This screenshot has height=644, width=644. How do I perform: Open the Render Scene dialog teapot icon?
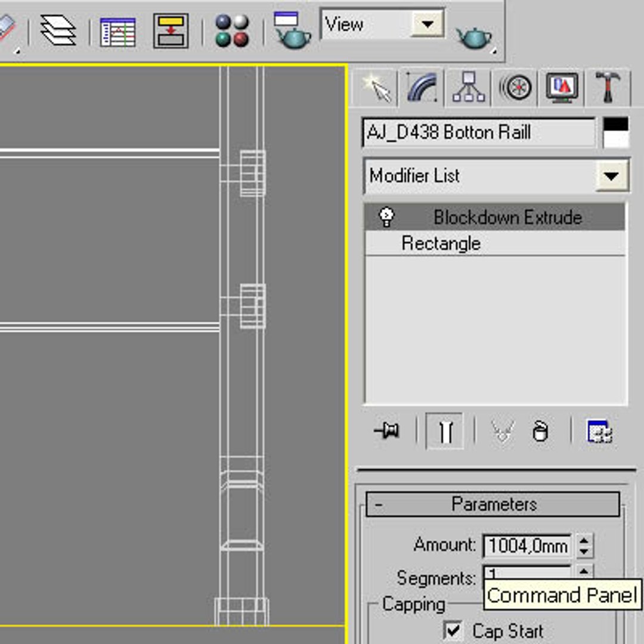point(292,30)
